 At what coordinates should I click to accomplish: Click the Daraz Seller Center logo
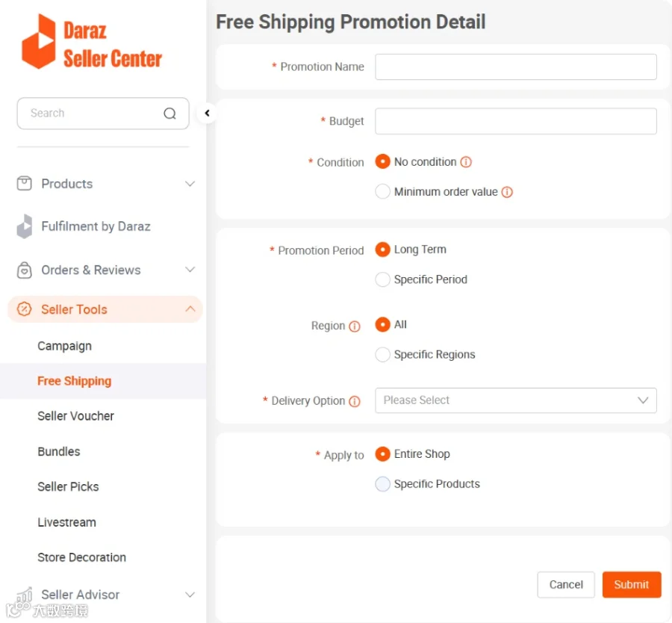coord(92,42)
